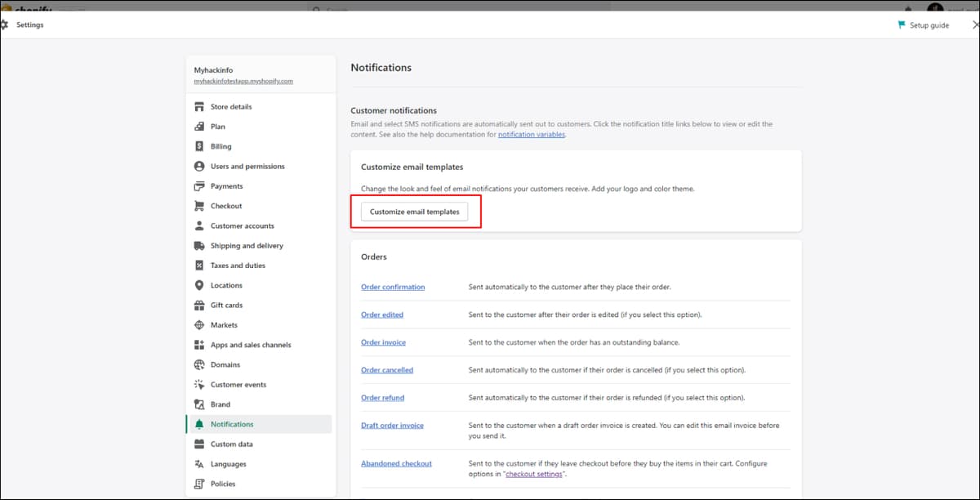The height and width of the screenshot is (500, 980).
Task: Open Order cancelled notification
Action: (387, 370)
